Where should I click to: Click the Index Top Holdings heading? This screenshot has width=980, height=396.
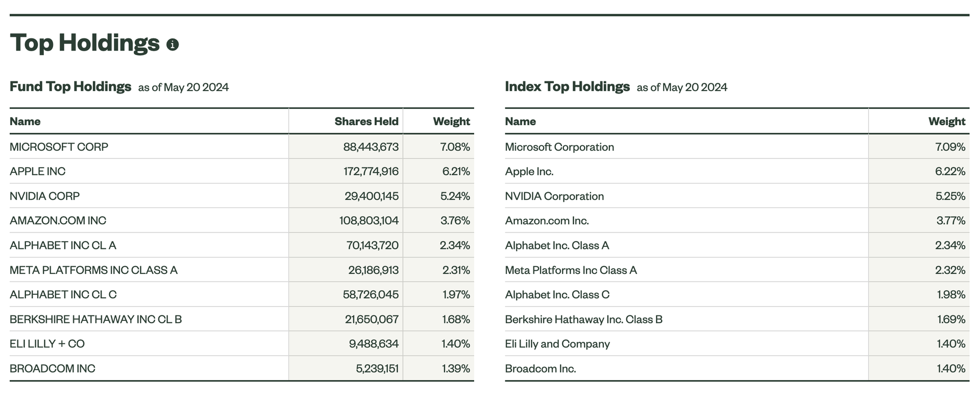567,86
